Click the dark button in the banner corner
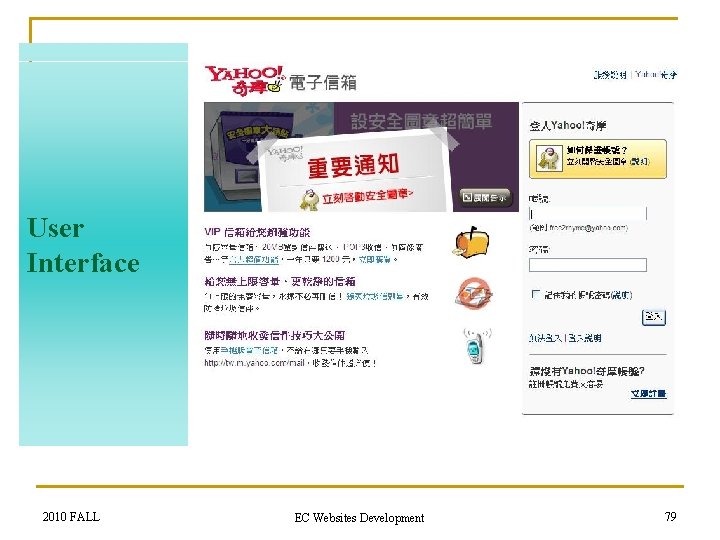Image resolution: width=720 pixels, height=540 pixels. (x=485, y=197)
